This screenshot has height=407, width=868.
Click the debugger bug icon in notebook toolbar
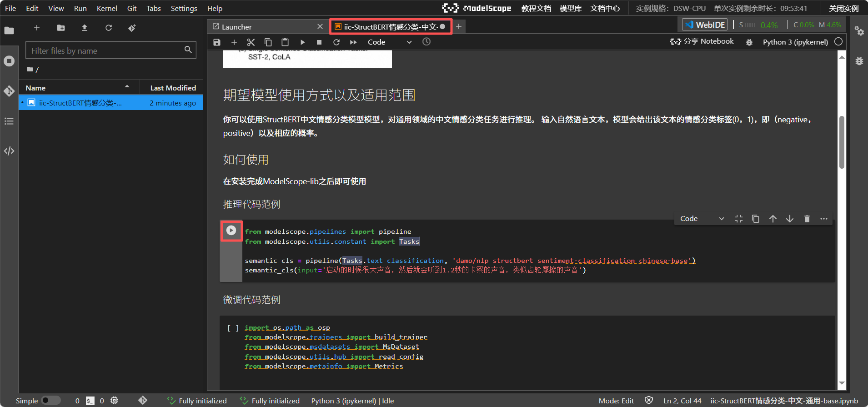pyautogui.click(x=749, y=42)
